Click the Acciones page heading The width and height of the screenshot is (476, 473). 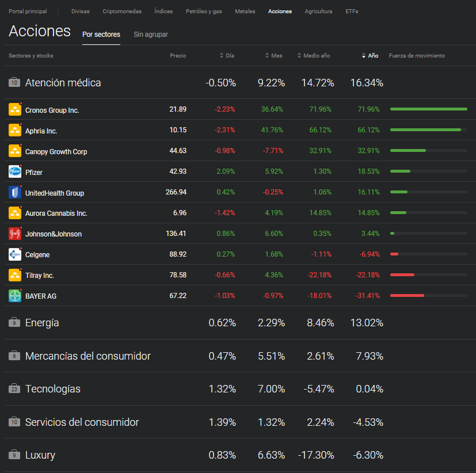pos(40,31)
